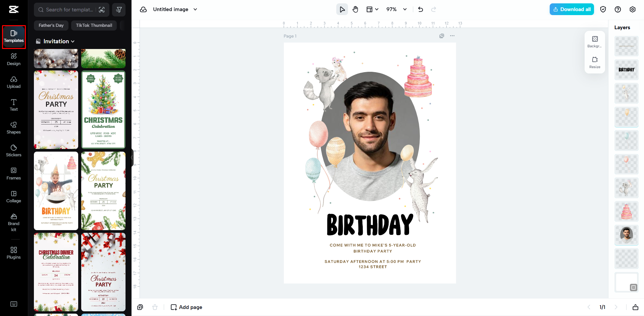The image size is (644, 316).
Task: Open the Brand kit panel
Action: pos(13,221)
